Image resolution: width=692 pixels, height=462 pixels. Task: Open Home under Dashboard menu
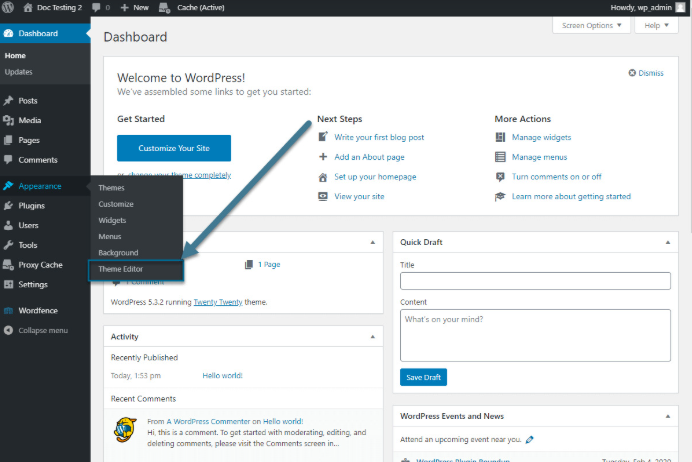[x=15, y=56]
